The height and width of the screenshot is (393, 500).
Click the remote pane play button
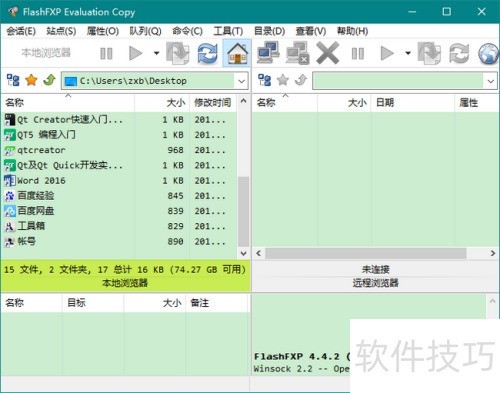[x=387, y=53]
